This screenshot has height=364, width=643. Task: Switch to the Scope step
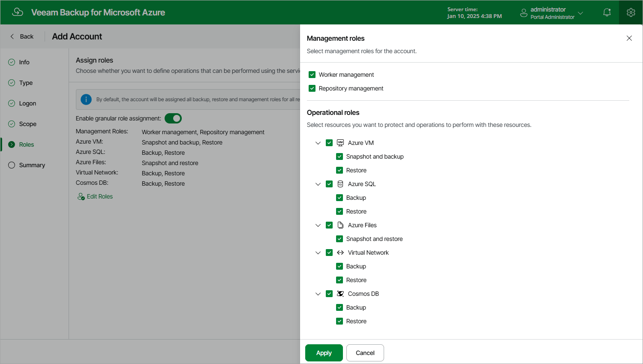27,123
